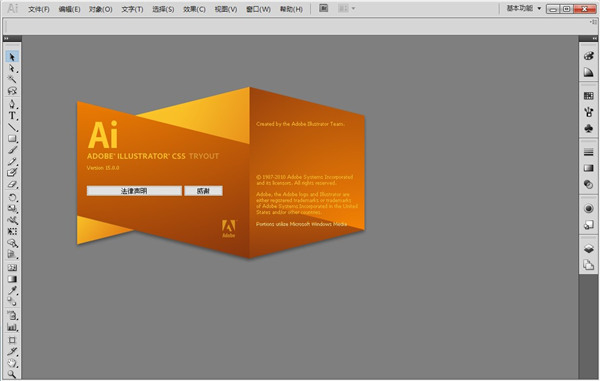
Task: Open the 文件(F) menu
Action: (x=39, y=9)
